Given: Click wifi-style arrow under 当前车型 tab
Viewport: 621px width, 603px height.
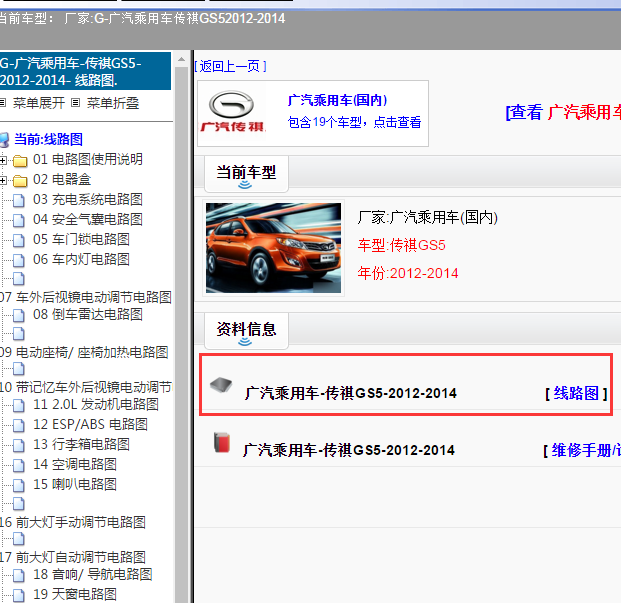Looking at the screenshot, I should tap(245, 185).
